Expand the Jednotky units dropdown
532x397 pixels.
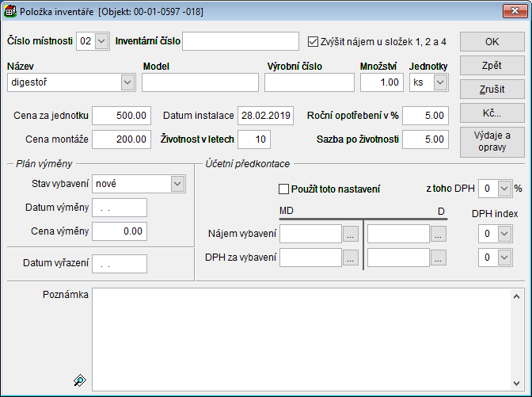coord(440,82)
